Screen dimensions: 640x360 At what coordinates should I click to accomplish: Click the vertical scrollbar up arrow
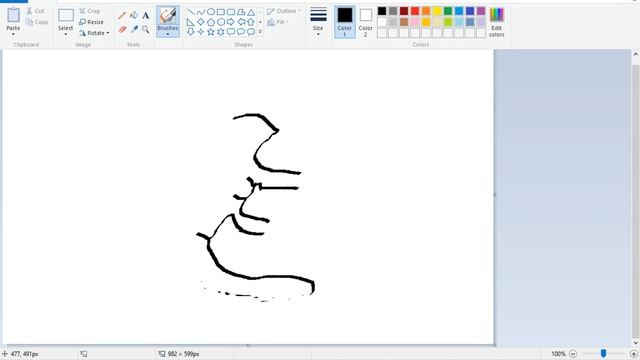(x=636, y=53)
